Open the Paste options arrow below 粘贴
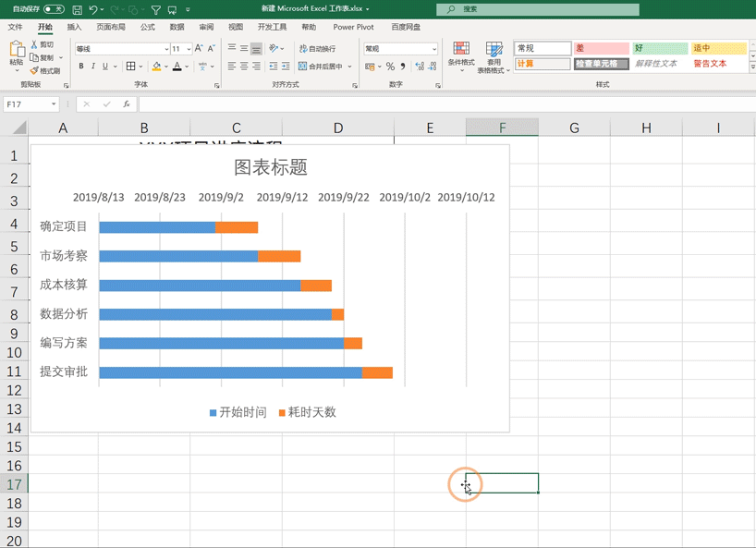Image resolution: width=756 pixels, height=548 pixels. 17,71
